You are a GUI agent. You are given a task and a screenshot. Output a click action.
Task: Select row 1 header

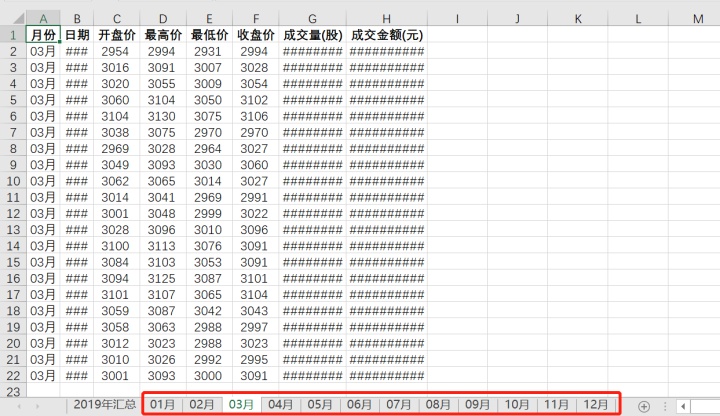pos(13,35)
